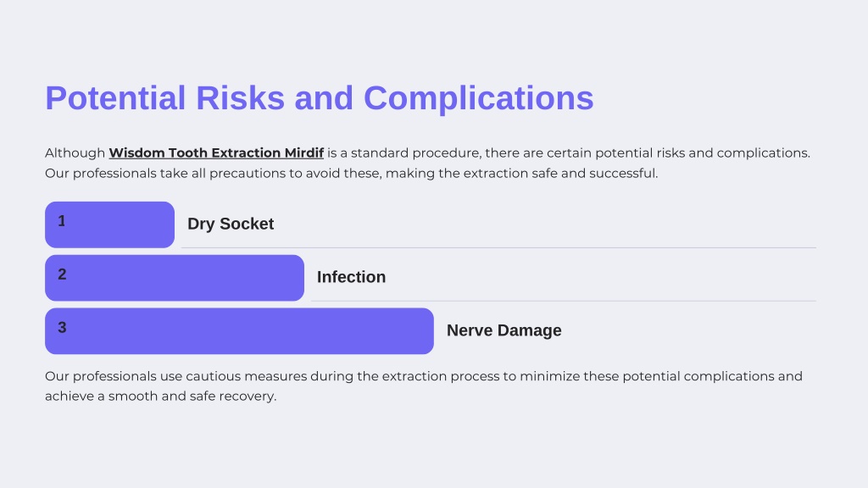
Task: Click the Dry Socket label
Action: click(x=231, y=224)
